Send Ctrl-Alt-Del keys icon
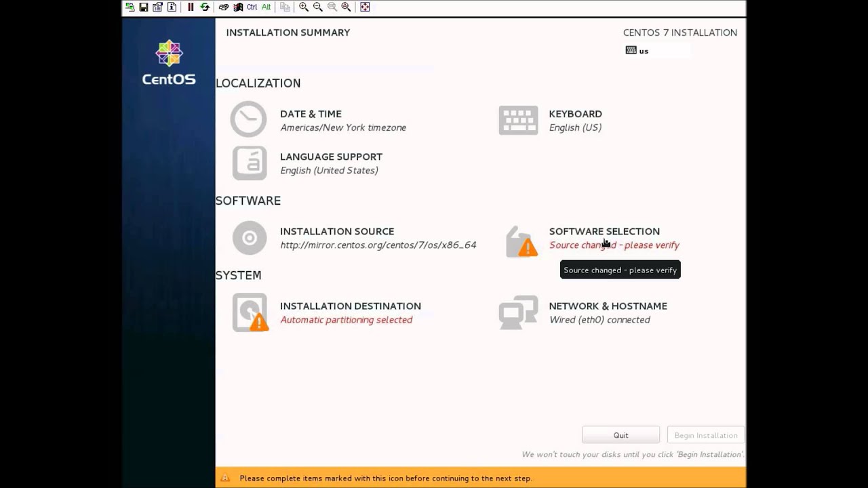 coord(224,7)
